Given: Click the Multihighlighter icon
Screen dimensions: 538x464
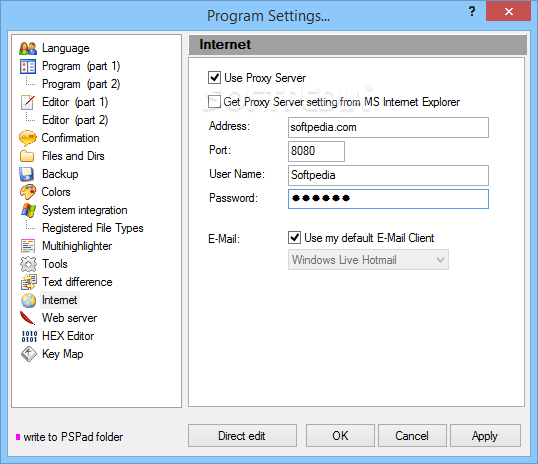Looking at the screenshot, I should (x=28, y=246).
